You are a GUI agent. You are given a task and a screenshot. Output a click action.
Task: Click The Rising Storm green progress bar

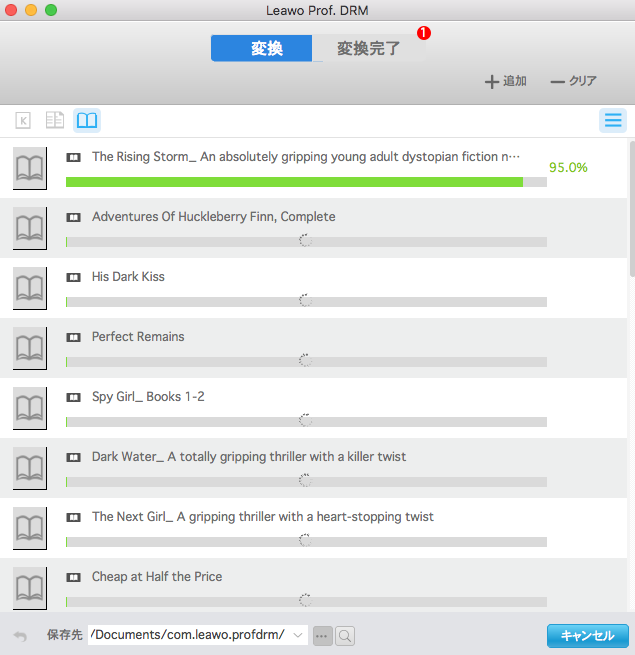306,182
